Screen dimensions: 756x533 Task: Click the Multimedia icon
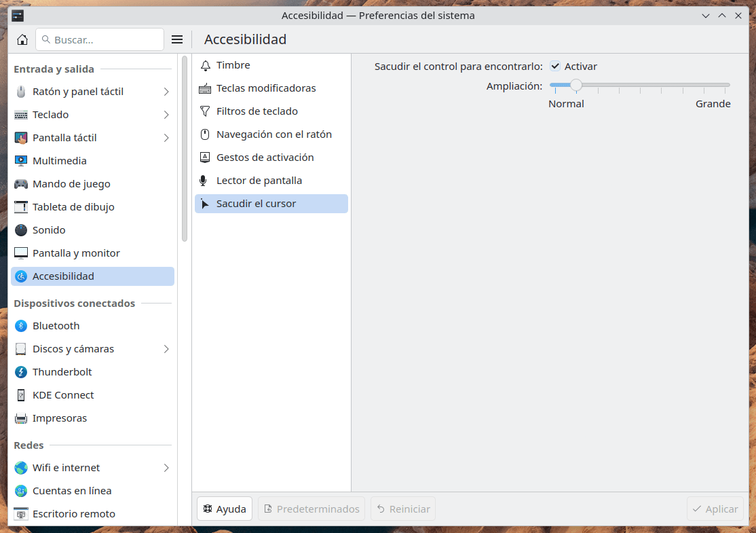[x=21, y=161]
